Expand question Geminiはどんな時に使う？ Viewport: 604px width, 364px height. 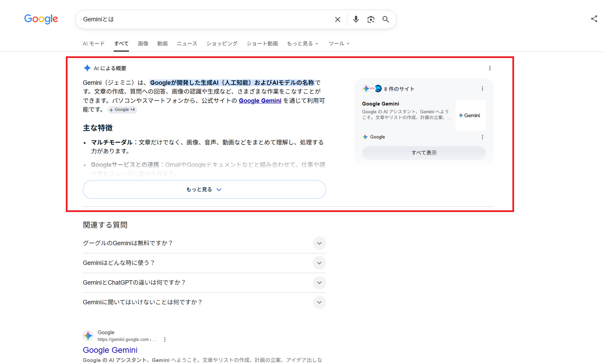click(204, 263)
